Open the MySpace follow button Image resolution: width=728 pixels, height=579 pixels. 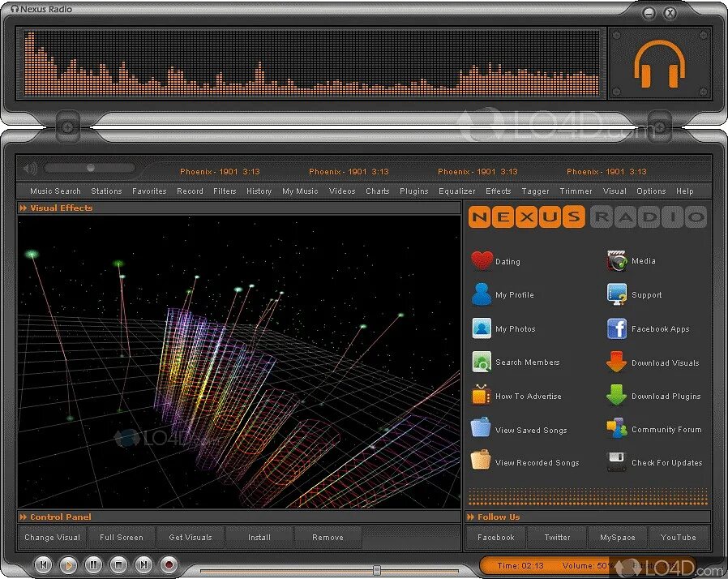618,537
